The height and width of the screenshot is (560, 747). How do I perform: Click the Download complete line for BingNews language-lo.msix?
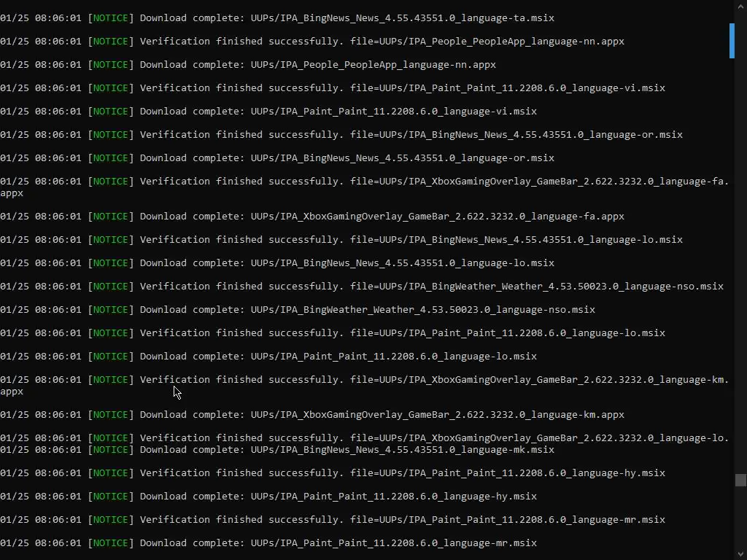(x=277, y=263)
